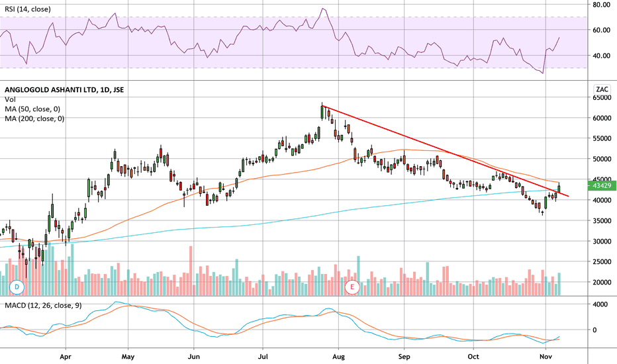The height and width of the screenshot is (364, 617).
Task: Click the Jun date axis label
Action: [193, 357]
